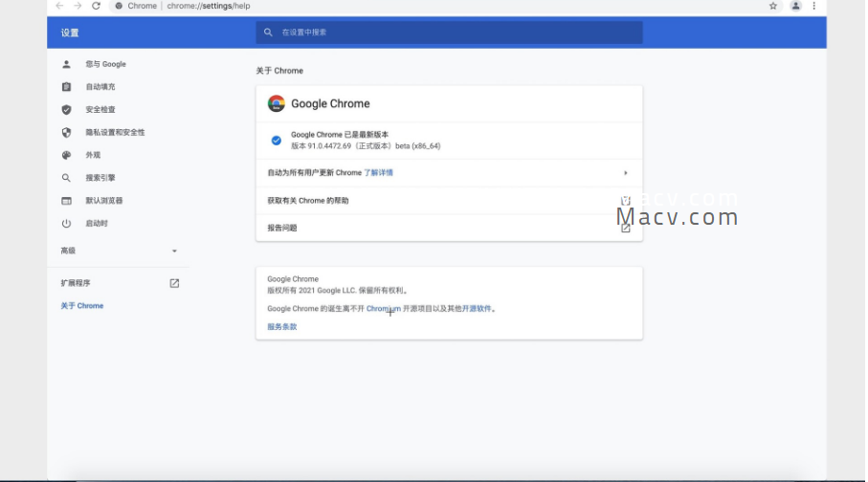Image resolution: width=868 pixels, height=482 pixels.
Task: Click the search icon beside 搜索引擎
Action: pos(66,178)
